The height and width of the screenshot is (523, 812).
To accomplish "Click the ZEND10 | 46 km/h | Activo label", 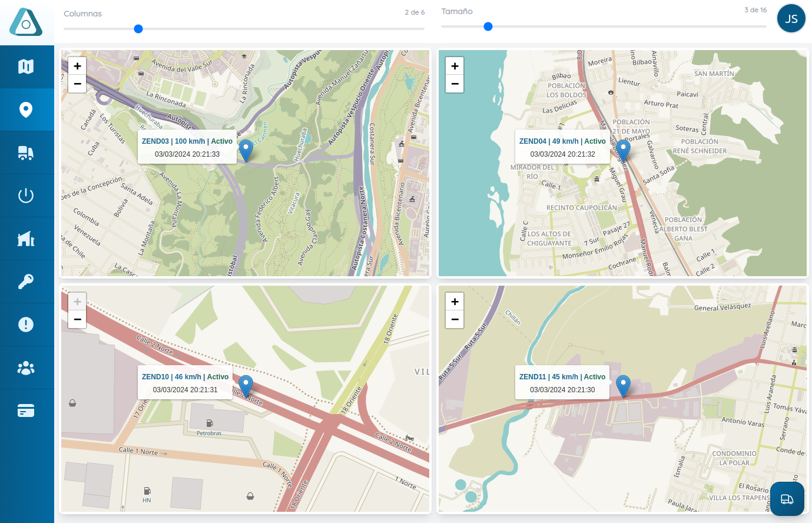I will 185,377.
